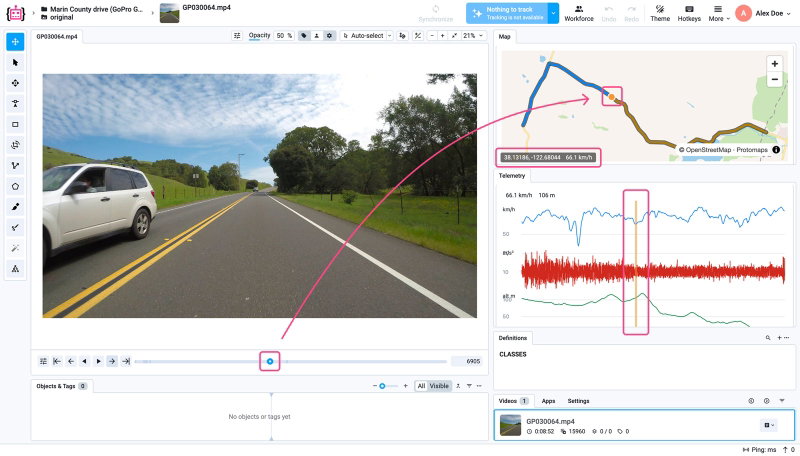Select the eraser tool
The width and height of the screenshot is (800, 456).
15,227
